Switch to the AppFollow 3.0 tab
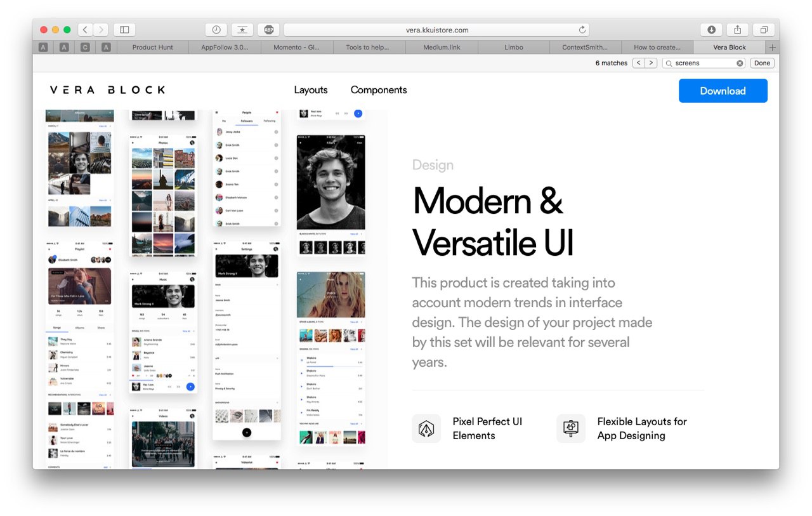Screen dimensions: 812x516 [x=225, y=48]
